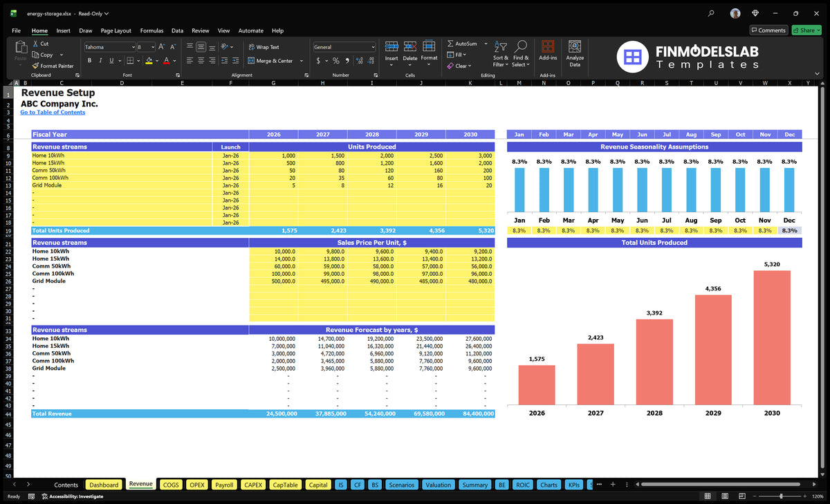Expand the Insert cells dropdown
The image size is (830, 504).
[391, 65]
